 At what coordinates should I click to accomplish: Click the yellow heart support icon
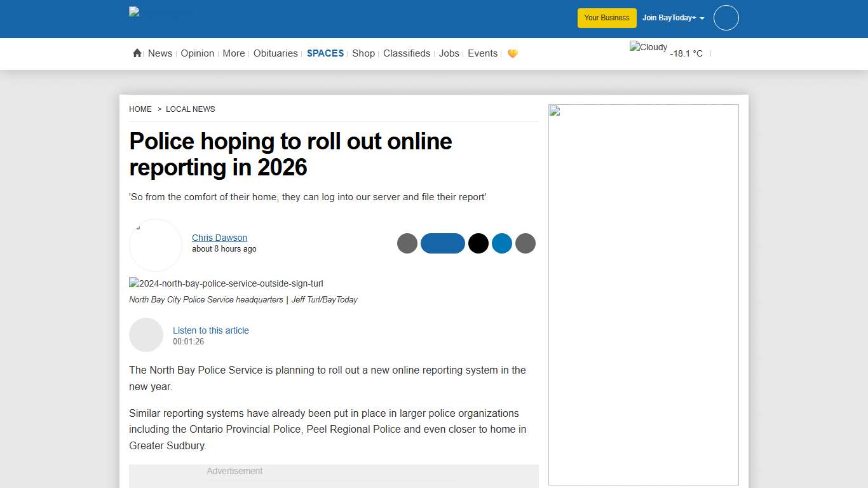click(x=513, y=53)
